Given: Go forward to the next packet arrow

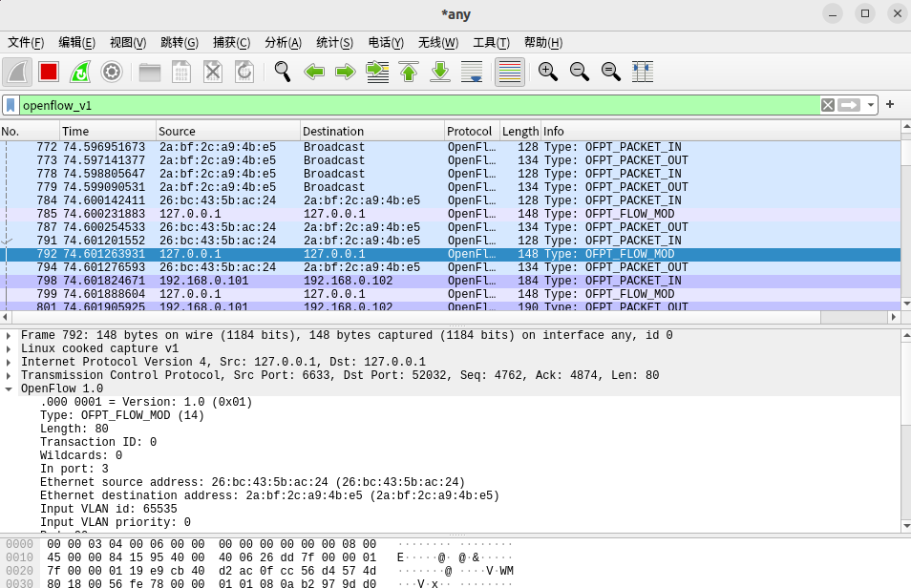Looking at the screenshot, I should [346, 72].
